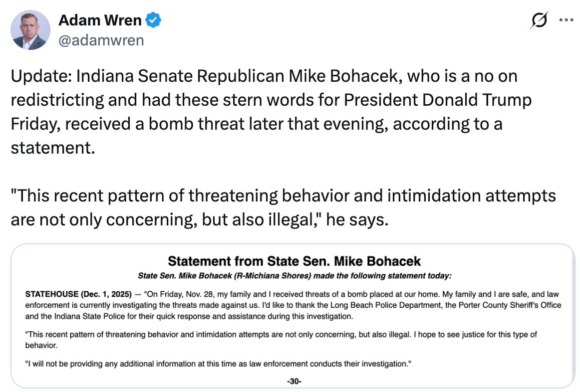580x392 pixels.
Task: Click Adam Wren's profile photo avatar
Action: (x=30, y=30)
